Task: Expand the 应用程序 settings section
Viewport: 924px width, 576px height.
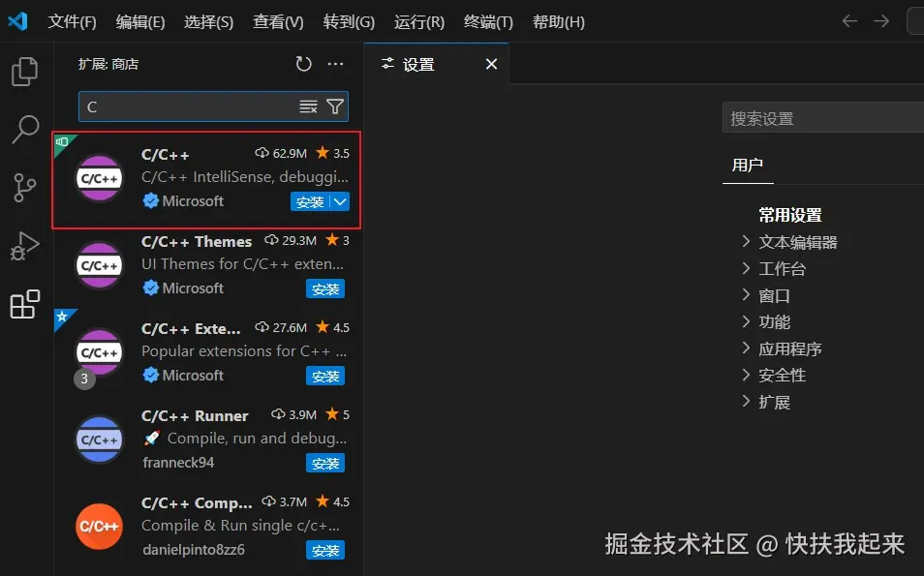Action: point(746,349)
